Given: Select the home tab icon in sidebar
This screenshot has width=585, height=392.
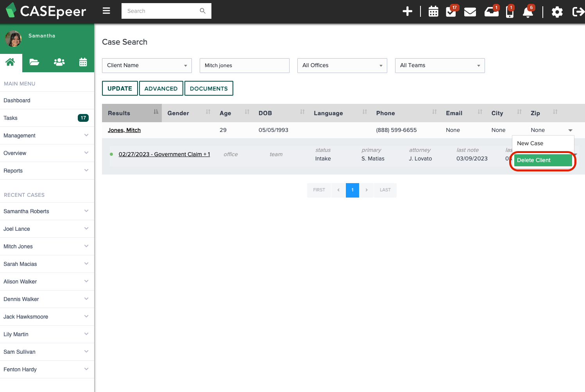Looking at the screenshot, I should pyautogui.click(x=11, y=62).
